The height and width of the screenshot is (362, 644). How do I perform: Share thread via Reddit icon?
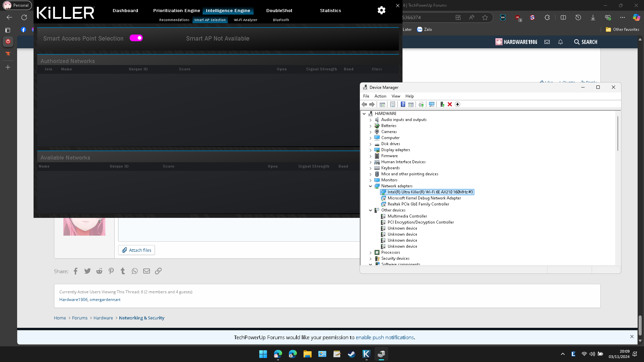(99, 271)
